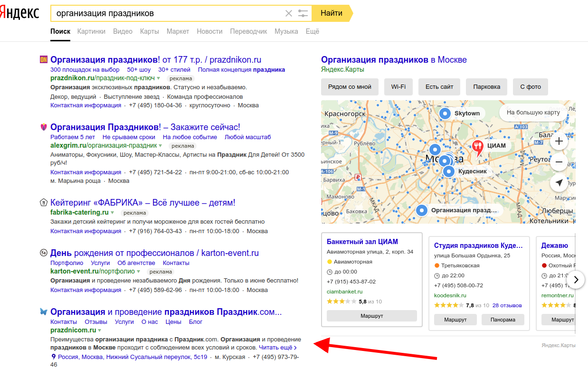Image resolution: width=588 pixels, height=378 pixels.
Task: Expand dropdown arrow next to prazdnikon.ru URL
Action: (x=159, y=78)
